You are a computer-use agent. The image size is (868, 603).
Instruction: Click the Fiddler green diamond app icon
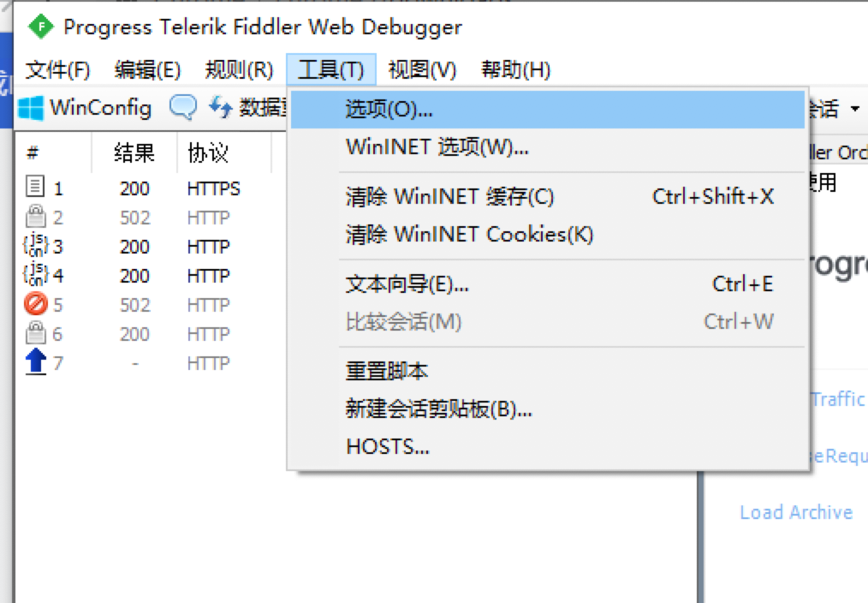click(x=41, y=27)
